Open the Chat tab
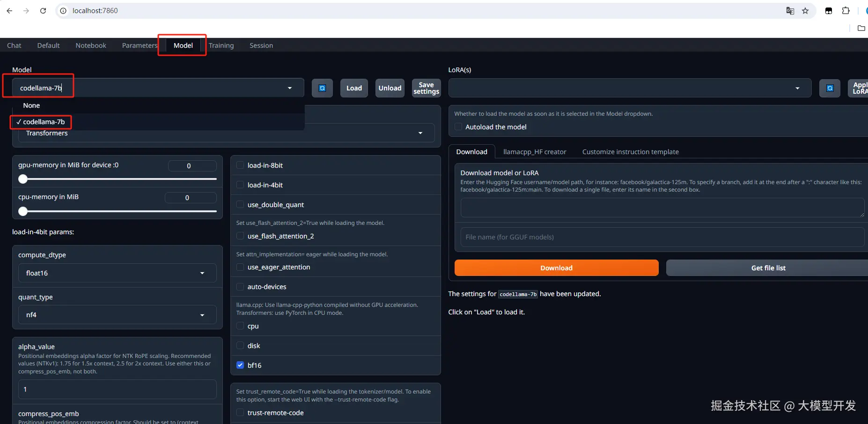The image size is (868, 424). (x=14, y=45)
